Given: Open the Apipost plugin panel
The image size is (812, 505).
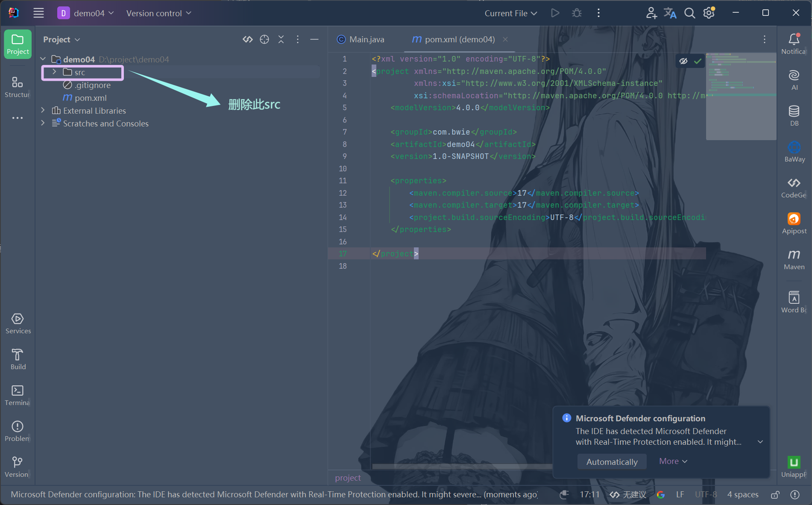Looking at the screenshot, I should 794,223.
